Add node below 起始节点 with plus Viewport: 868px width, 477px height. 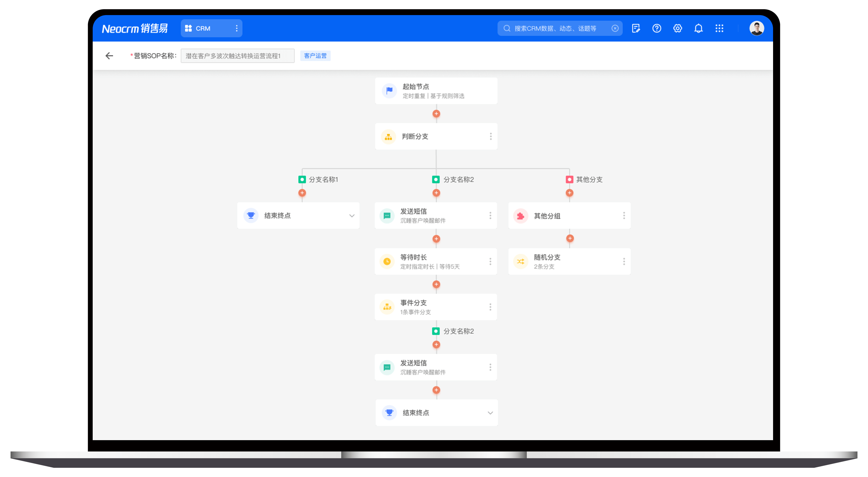tap(436, 114)
